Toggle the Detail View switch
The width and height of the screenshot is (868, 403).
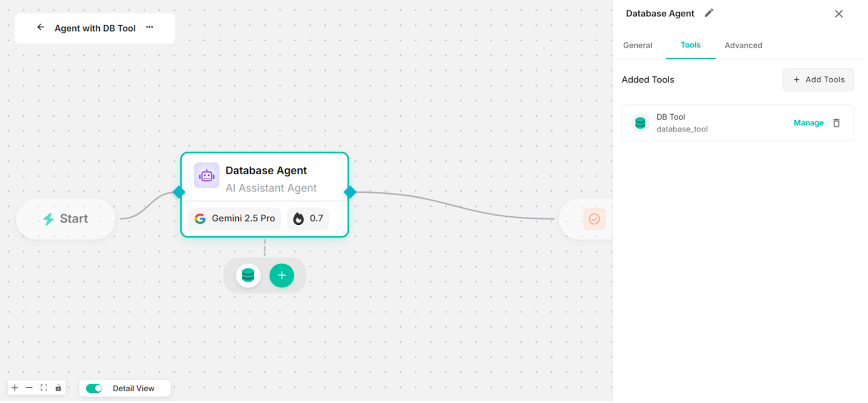pos(94,389)
